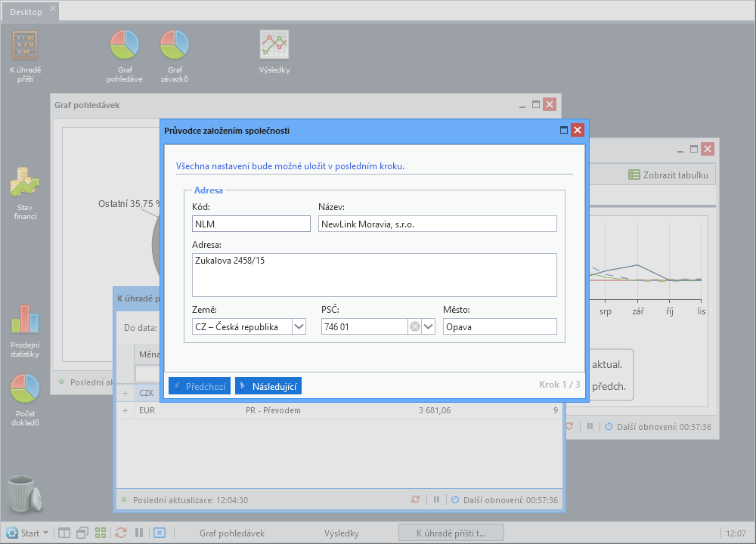756x544 pixels.
Task: Click the Adresa text area
Action: [x=374, y=275]
